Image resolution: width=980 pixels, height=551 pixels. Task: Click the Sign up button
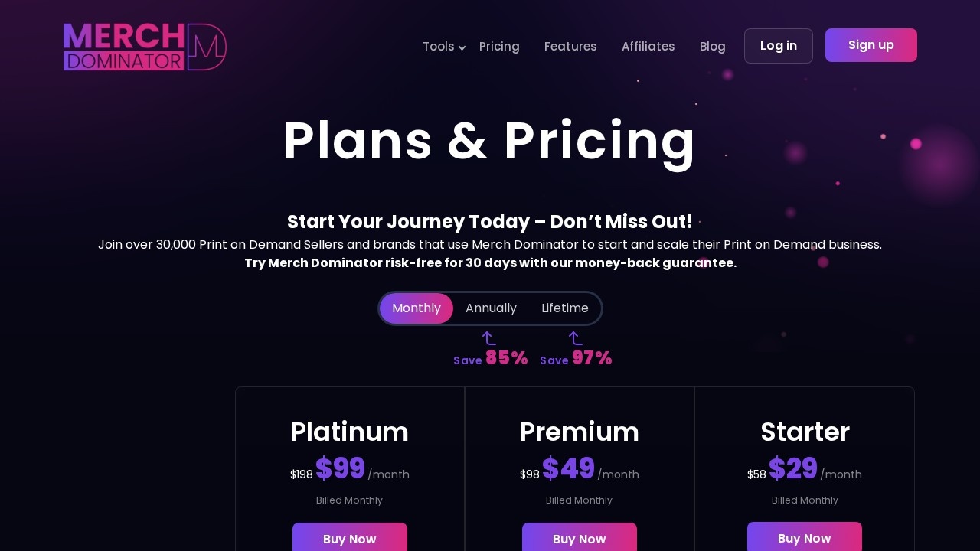click(x=871, y=45)
